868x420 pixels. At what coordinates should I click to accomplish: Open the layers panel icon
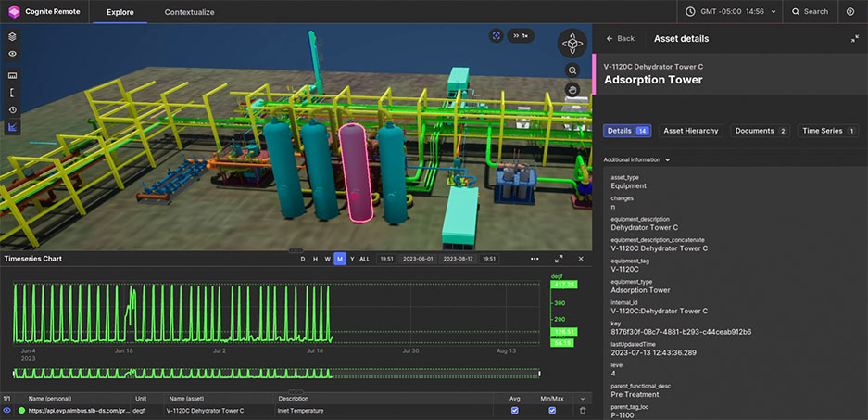pos(13,36)
